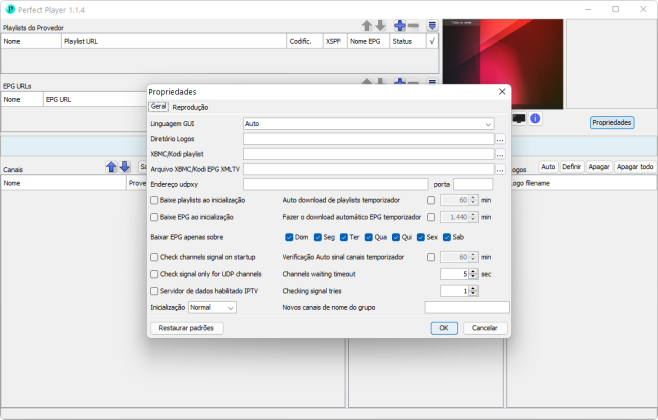This screenshot has width=658, height=420.
Task: Click Logo filename column header
Action: 582,183
